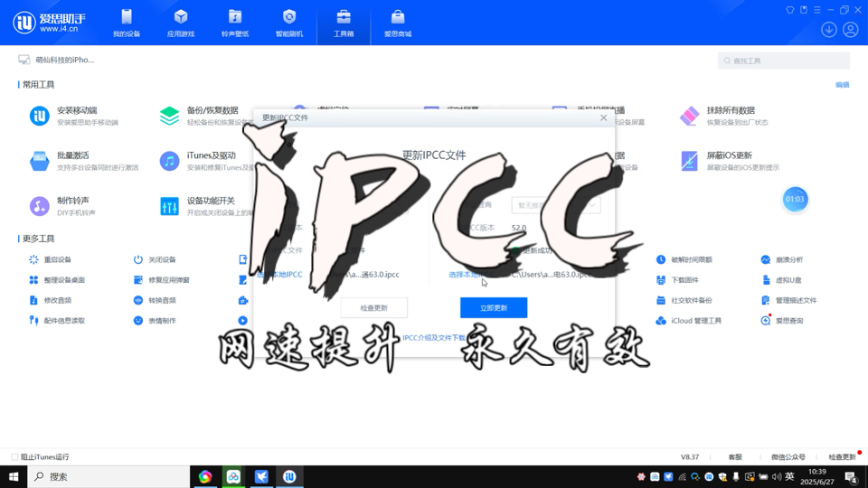The width and height of the screenshot is (868, 488).
Task: Open the download manager arrow icon
Action: click(x=828, y=29)
